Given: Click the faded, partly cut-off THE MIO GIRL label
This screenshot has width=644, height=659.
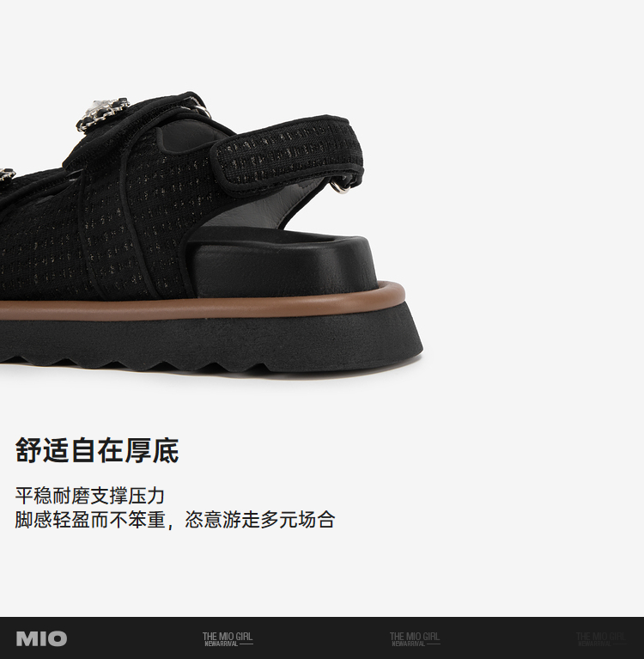Looking at the screenshot, I should click(x=601, y=639).
